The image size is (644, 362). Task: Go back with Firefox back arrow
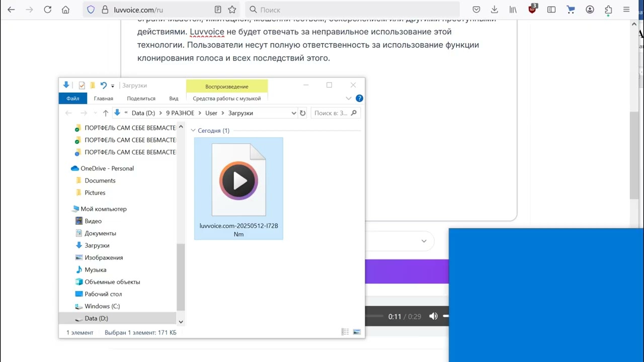click(11, 10)
